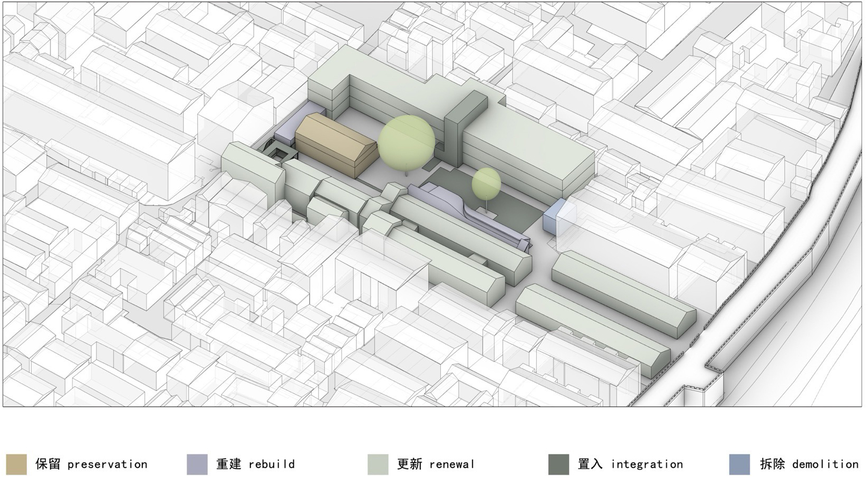The width and height of the screenshot is (868, 480).
Task: Select the "更新 renewal" legend text
Action: [x=436, y=464]
